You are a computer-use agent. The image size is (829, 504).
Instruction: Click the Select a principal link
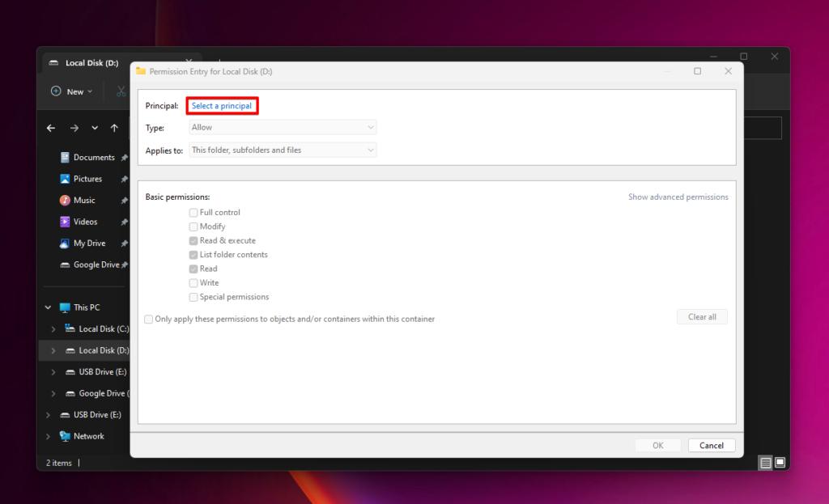(221, 105)
